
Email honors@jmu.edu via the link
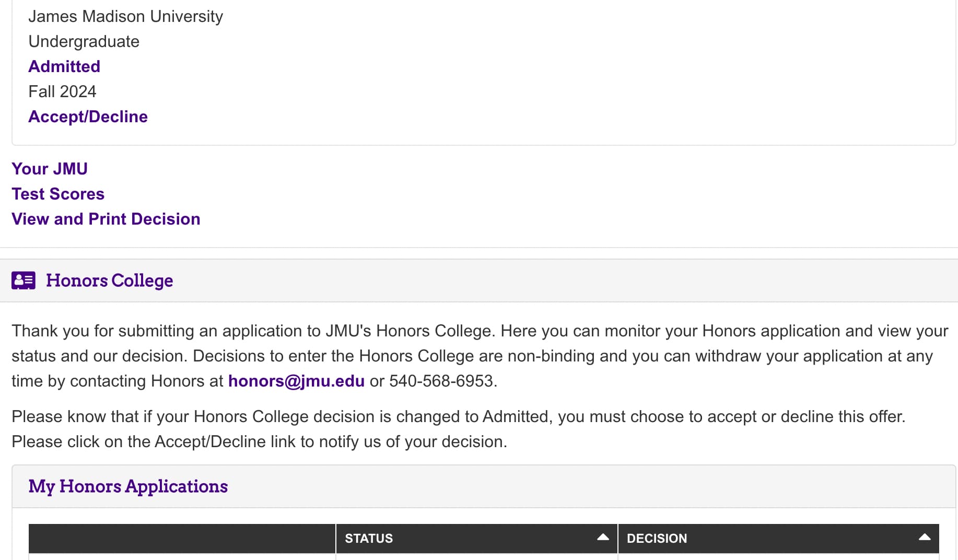coord(296,381)
